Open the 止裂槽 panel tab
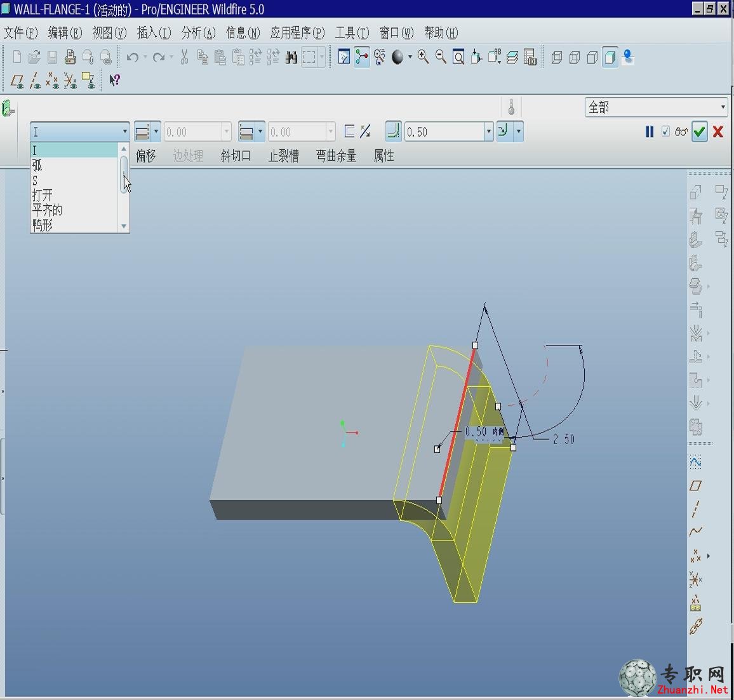 pyautogui.click(x=283, y=156)
